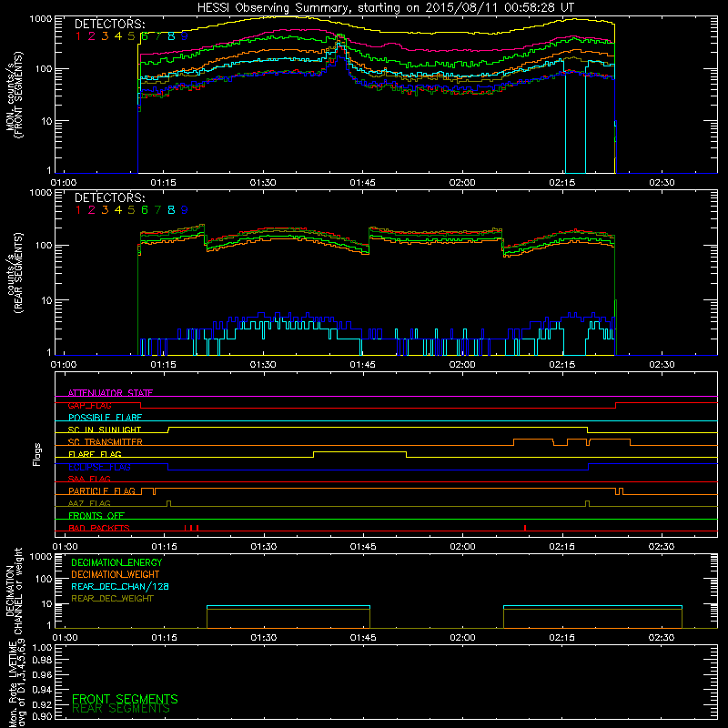The height and width of the screenshot is (728, 728).
Task: Click 02:30 tick label under Flags panel
Action: click(x=662, y=547)
